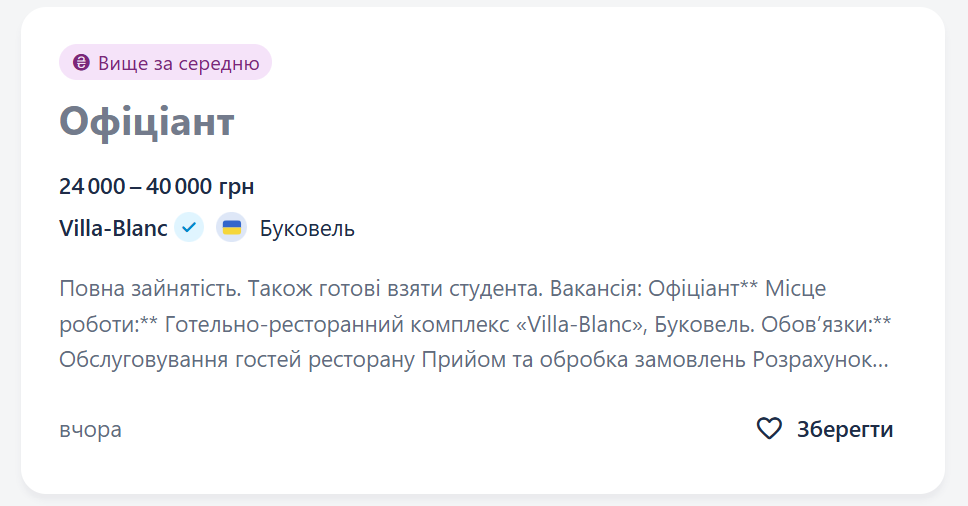Click the heart icon to favorite the vacancy
Image resolution: width=968 pixels, height=506 pixels.
point(768,429)
